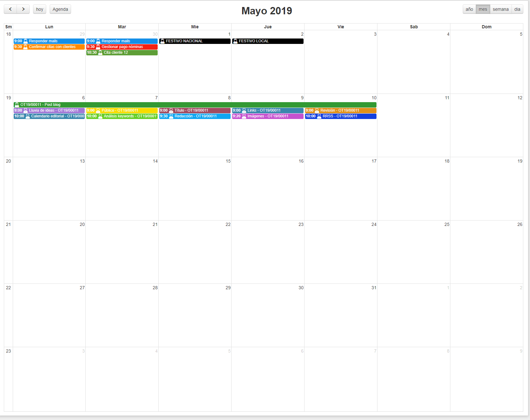
Task: Click week number 23
Action: 8,351
